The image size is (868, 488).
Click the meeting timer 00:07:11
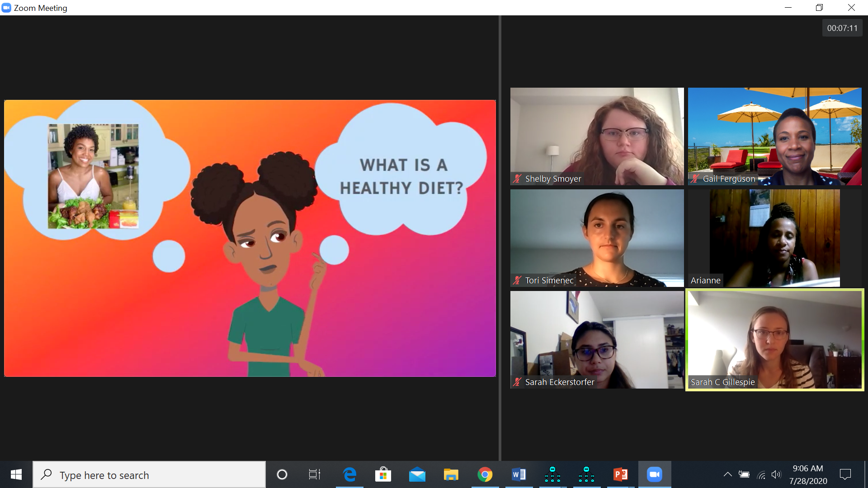coord(842,28)
